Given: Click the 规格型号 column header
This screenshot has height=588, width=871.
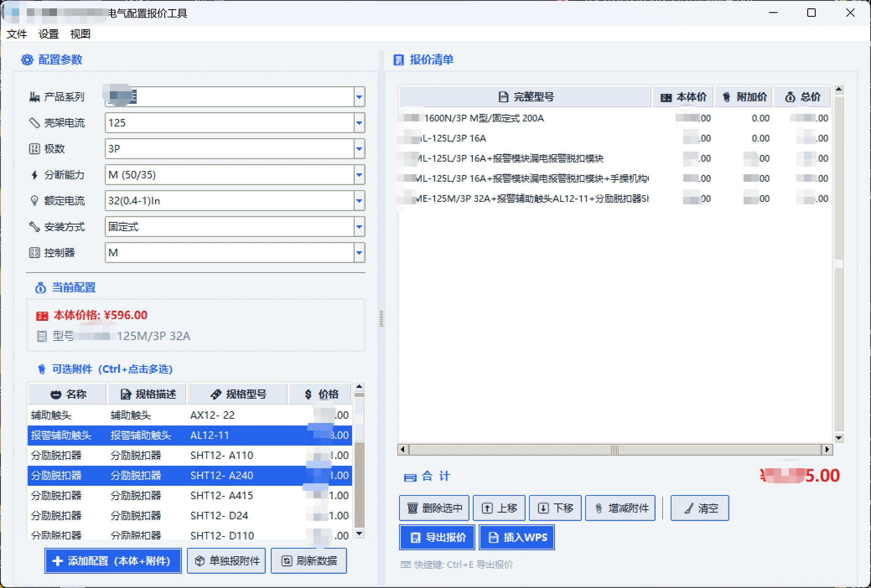Looking at the screenshot, I should pyautogui.click(x=238, y=394).
